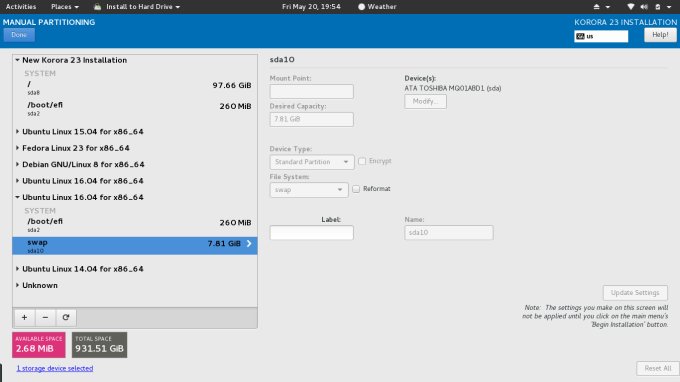
Task: Expand Fedora Linux 23 for x86_64
Action: [x=17, y=148]
